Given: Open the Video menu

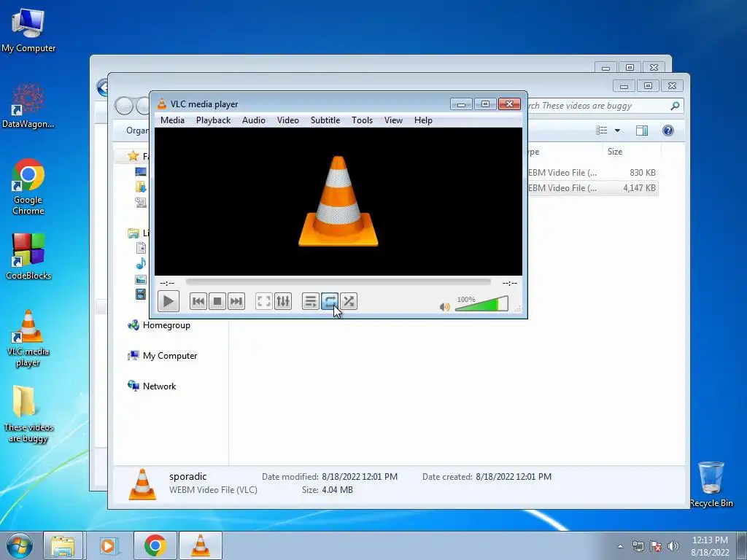Looking at the screenshot, I should tap(287, 120).
